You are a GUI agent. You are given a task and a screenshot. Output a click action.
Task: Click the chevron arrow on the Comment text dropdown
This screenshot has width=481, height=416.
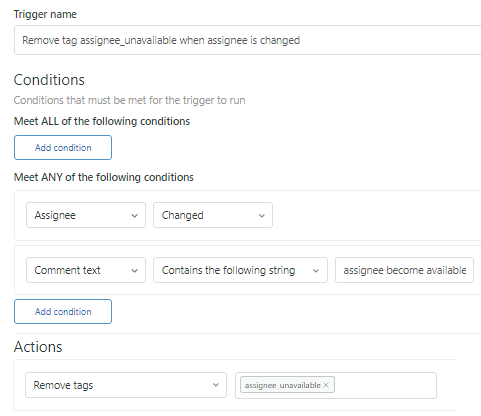[134, 271]
